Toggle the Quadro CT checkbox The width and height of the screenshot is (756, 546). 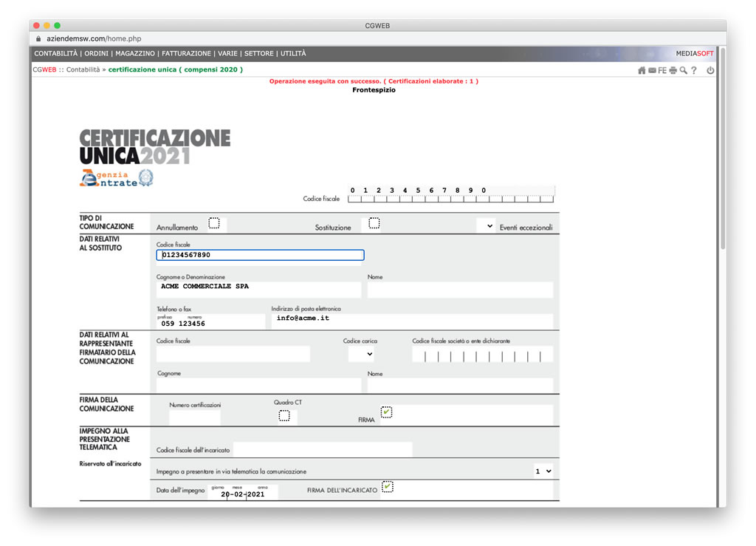[x=284, y=416]
